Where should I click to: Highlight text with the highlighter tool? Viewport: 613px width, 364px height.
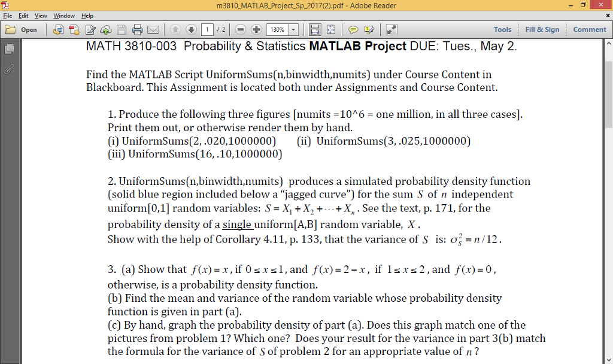click(369, 29)
